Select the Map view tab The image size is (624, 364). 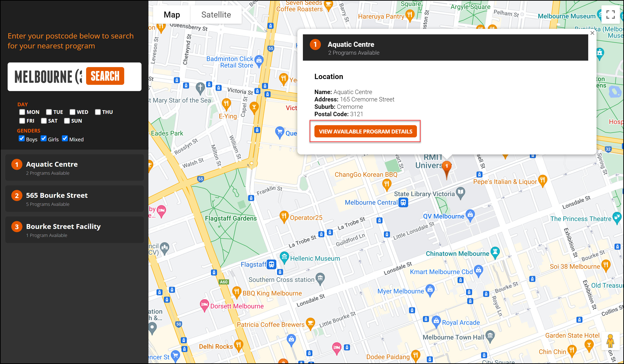coord(172,15)
